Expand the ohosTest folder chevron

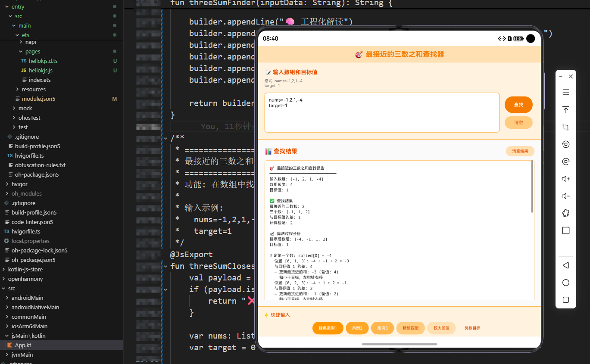(14, 118)
